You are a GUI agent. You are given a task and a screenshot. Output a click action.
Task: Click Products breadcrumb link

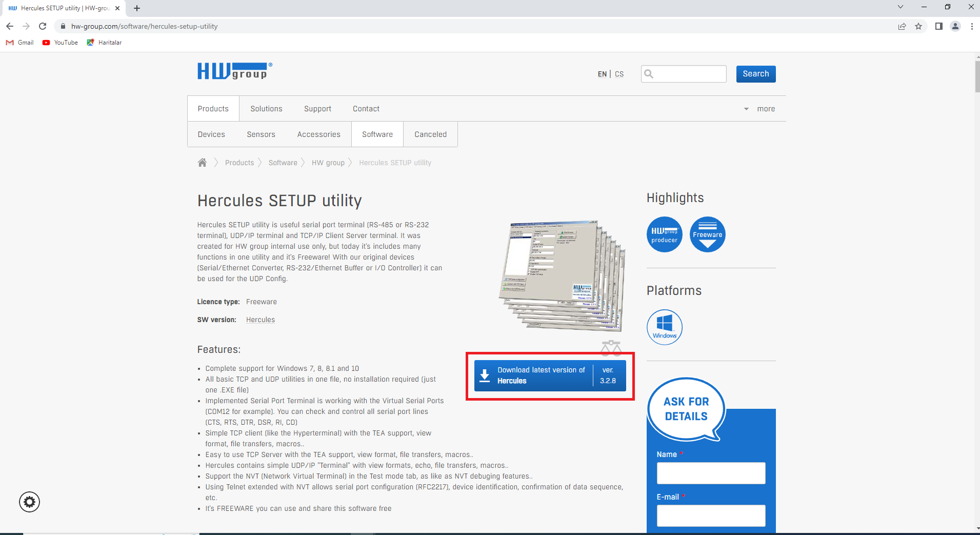pyautogui.click(x=239, y=163)
